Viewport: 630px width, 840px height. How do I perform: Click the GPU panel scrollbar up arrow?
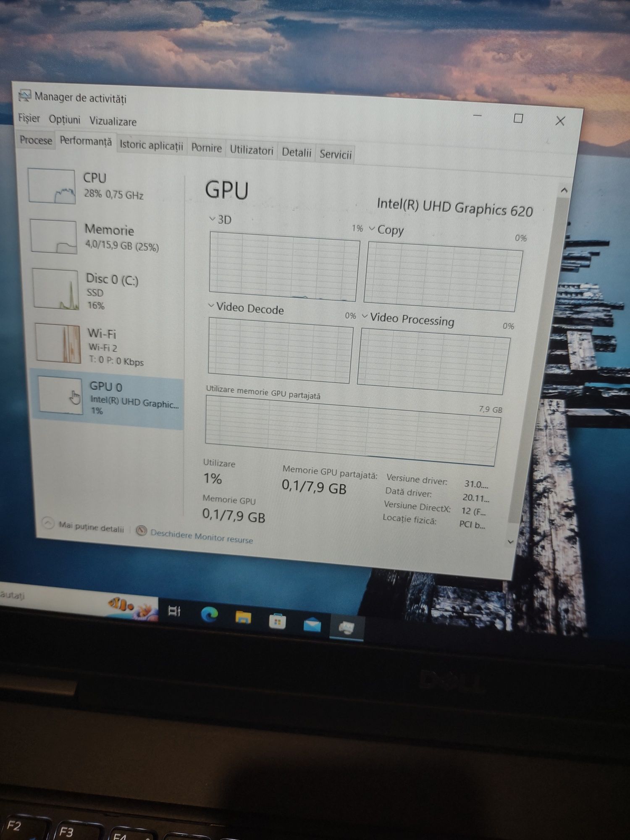point(564,190)
